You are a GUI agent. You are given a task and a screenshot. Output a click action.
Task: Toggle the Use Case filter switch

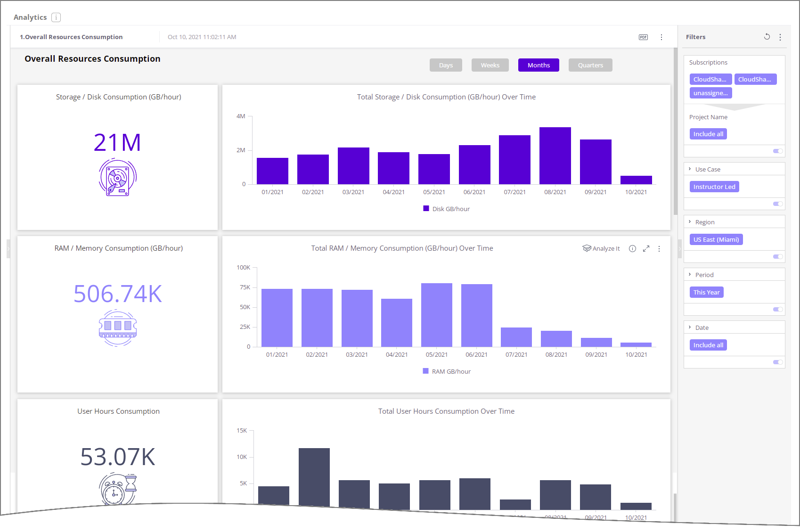(778, 204)
